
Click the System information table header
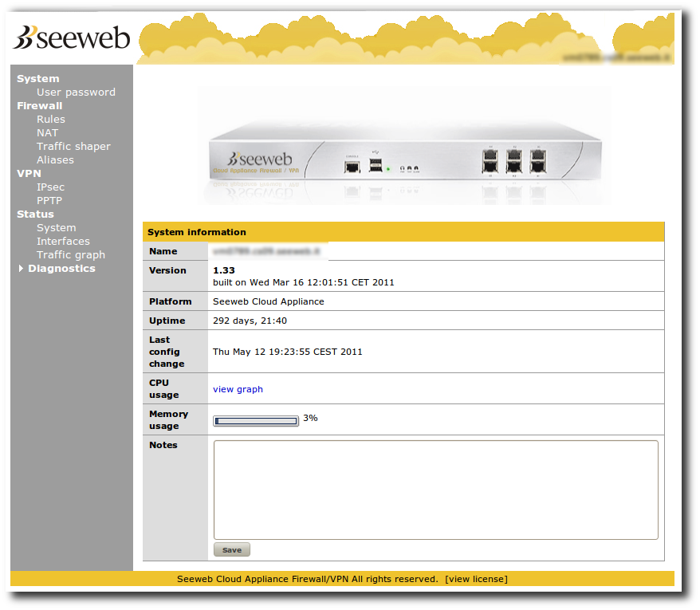click(x=403, y=232)
